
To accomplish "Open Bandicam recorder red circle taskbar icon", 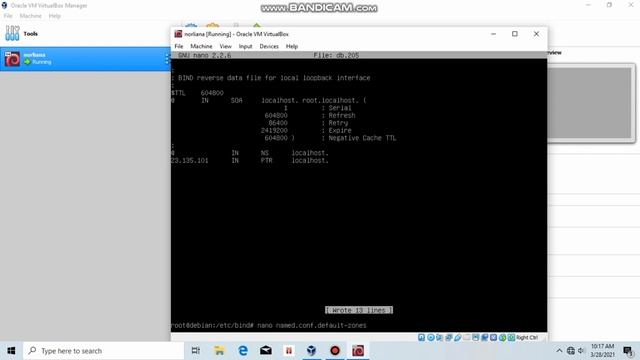I will coord(335,351).
